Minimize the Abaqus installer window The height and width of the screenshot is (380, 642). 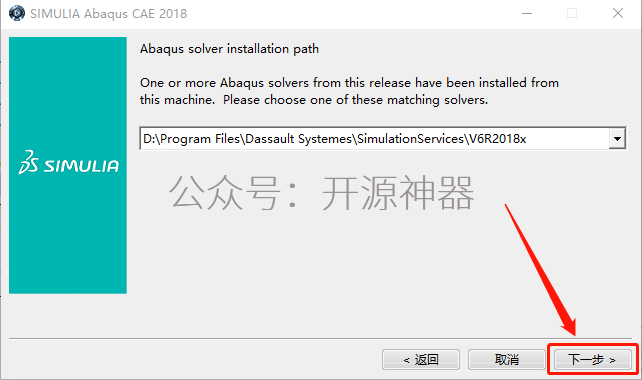tap(527, 14)
